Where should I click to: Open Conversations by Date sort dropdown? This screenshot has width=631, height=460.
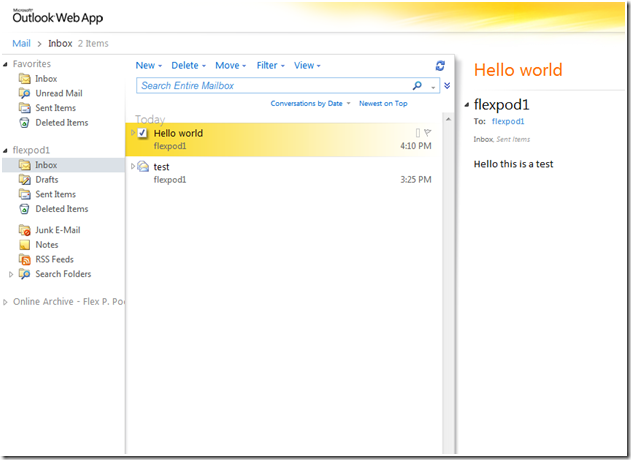(x=310, y=103)
